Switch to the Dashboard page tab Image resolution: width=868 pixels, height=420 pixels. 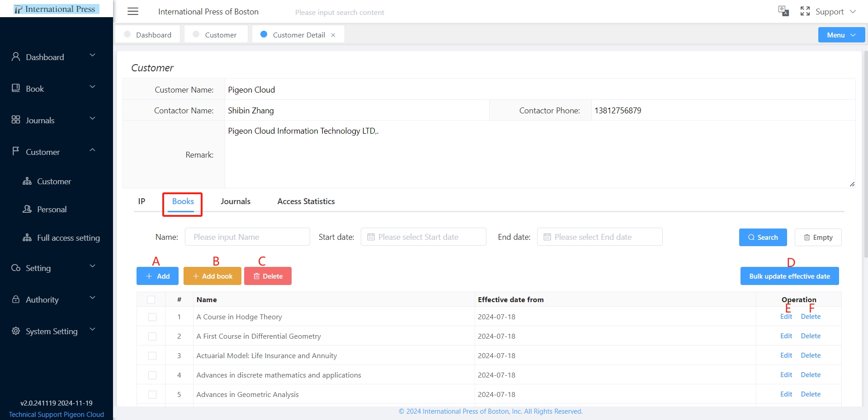pyautogui.click(x=148, y=34)
